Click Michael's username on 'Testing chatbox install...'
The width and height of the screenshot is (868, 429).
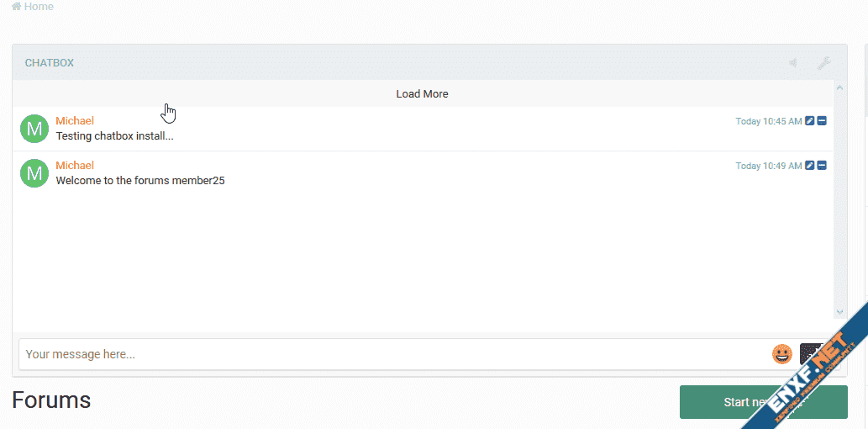[75, 121]
